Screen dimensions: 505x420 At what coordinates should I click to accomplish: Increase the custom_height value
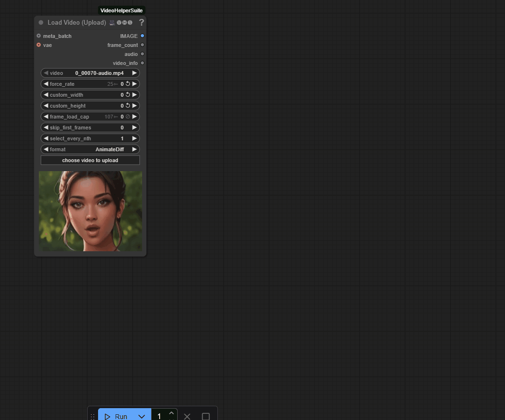134,106
